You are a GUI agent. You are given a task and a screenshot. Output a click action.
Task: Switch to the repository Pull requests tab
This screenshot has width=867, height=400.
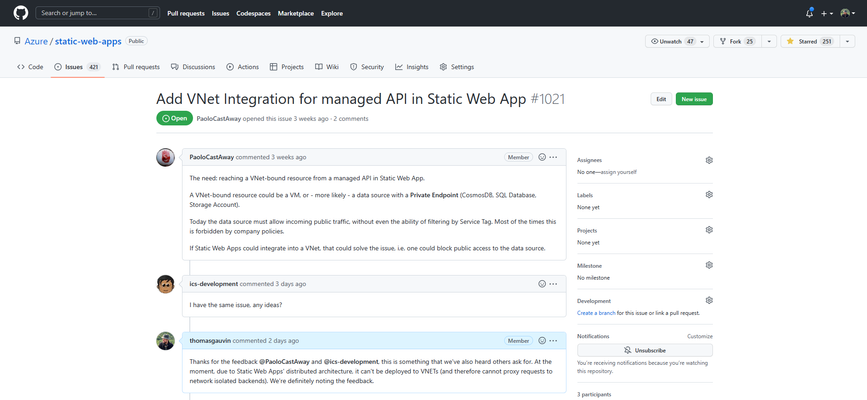pyautogui.click(x=135, y=67)
